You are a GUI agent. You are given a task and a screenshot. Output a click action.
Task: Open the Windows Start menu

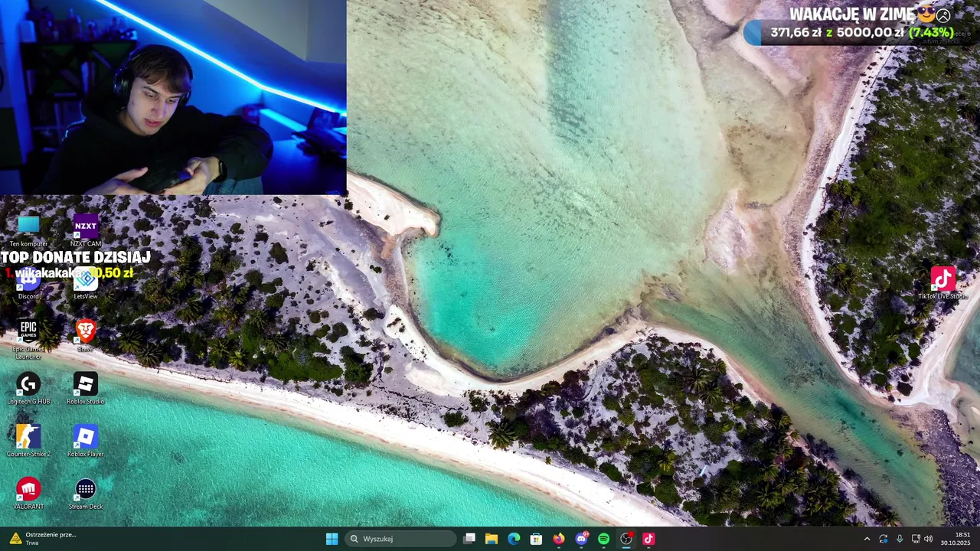tap(332, 539)
